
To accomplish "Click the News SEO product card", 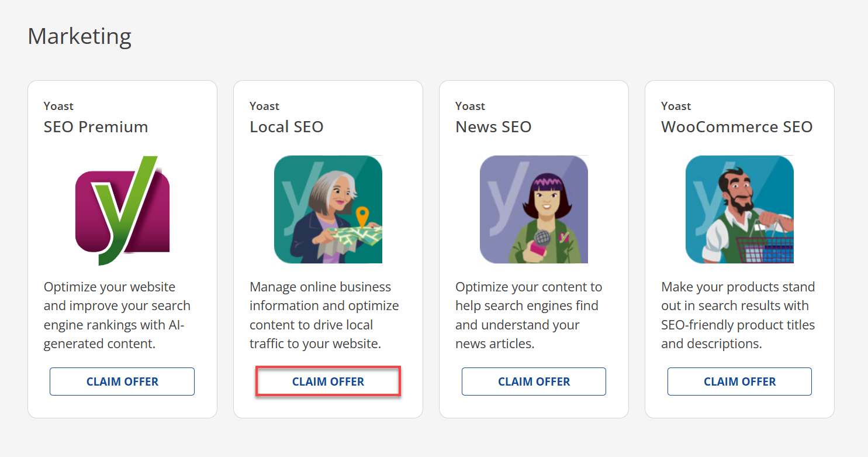I will pyautogui.click(x=534, y=249).
